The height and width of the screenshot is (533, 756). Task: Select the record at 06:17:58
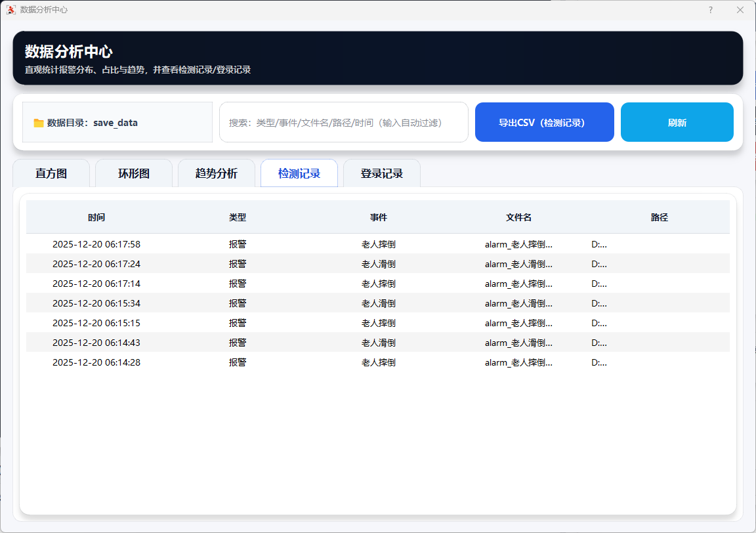[x=96, y=244]
